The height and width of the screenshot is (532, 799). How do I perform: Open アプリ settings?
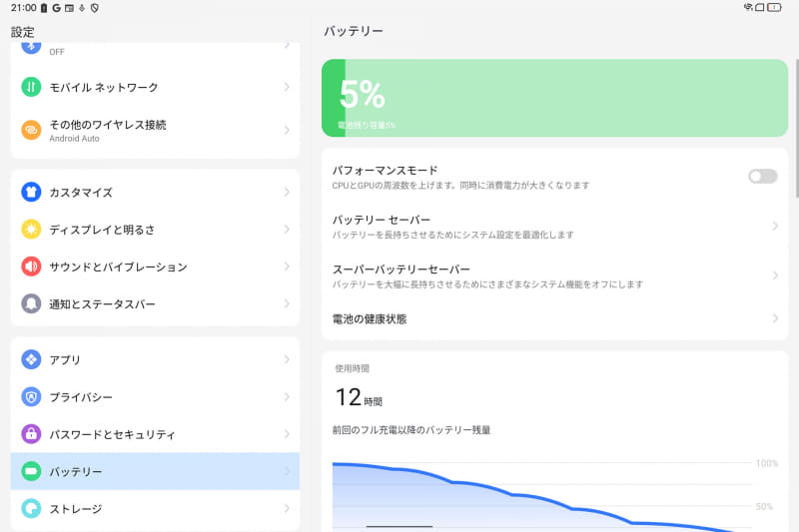coord(155,359)
